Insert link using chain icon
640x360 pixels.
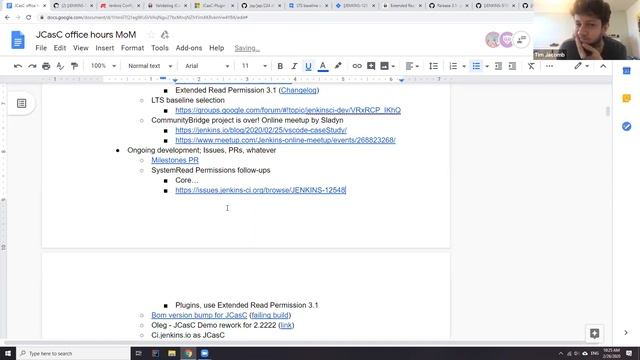pos(357,66)
